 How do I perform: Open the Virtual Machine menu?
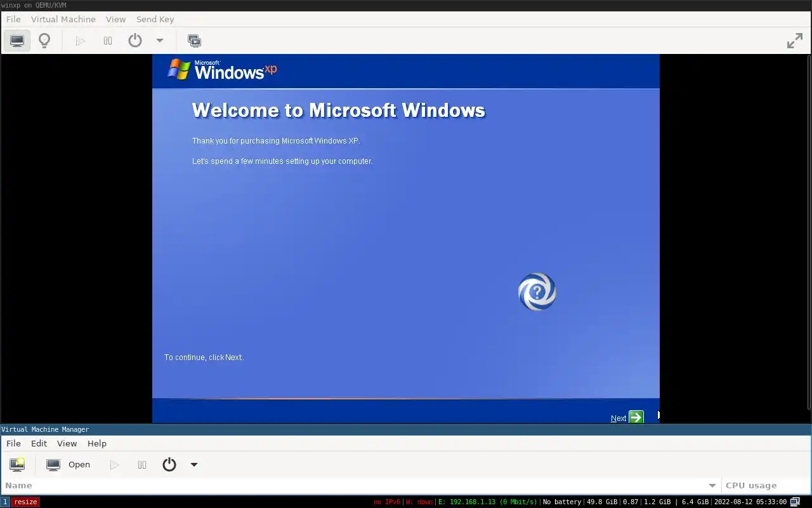click(63, 19)
